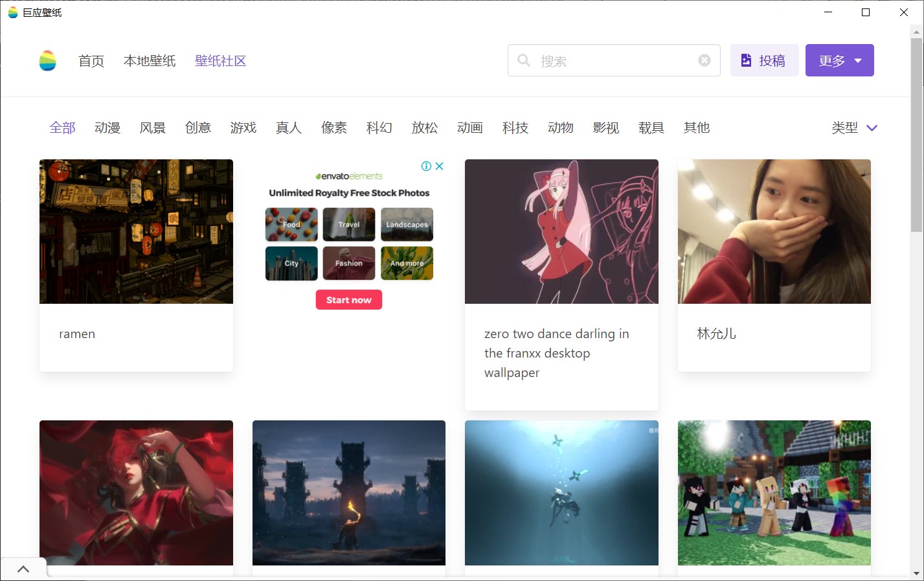Image resolution: width=924 pixels, height=581 pixels.
Task: Open the 林允儿 wallpaper thumbnail
Action: click(774, 231)
